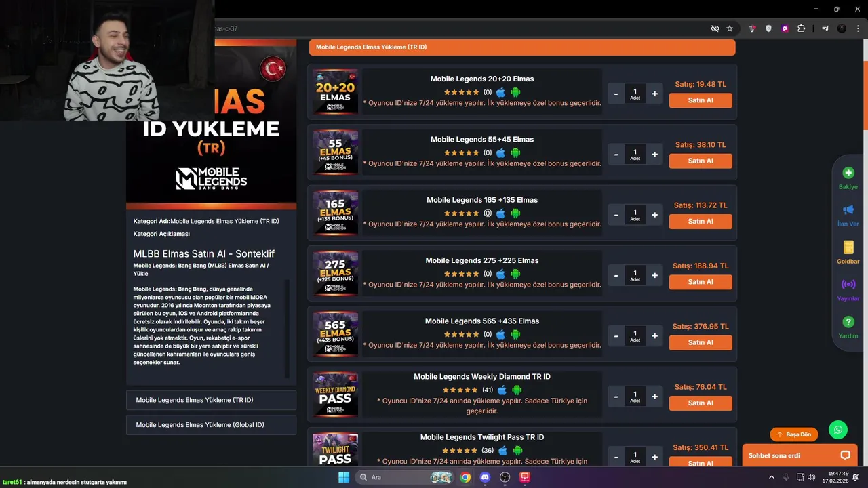Open Mobile Legends Weekly Diamond TR ID title
This screenshot has width=868, height=488.
click(x=482, y=377)
